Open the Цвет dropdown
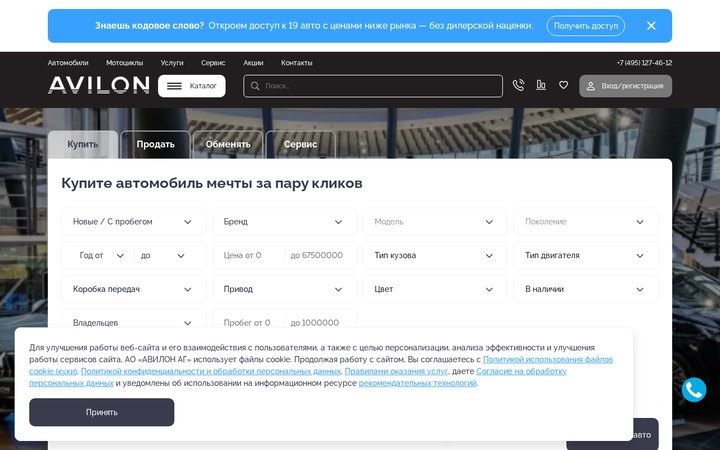This screenshot has width=720, height=450. 435,289
